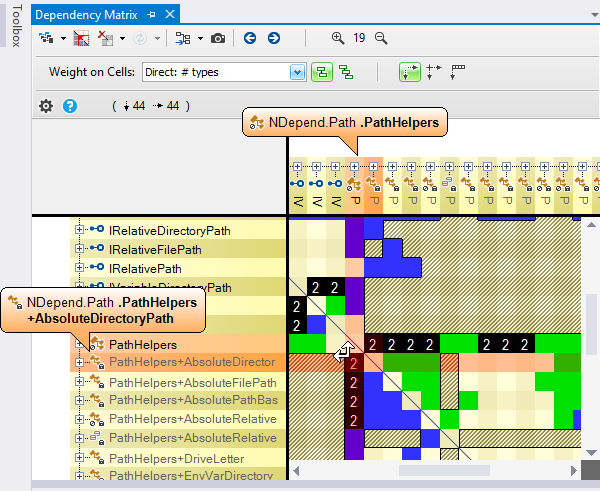This screenshot has height=491, width=600.
Task: Expand IRelativeFilePath row
Action: pyautogui.click(x=79, y=248)
